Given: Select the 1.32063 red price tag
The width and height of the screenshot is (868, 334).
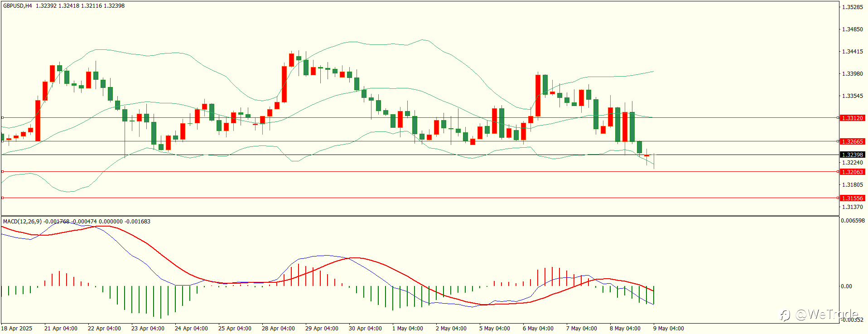Looking at the screenshot, I should point(852,172).
